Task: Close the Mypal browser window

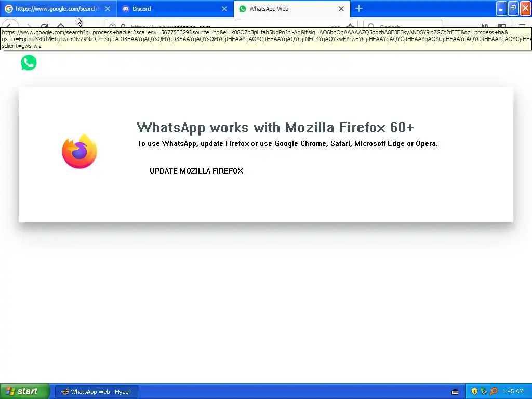Action: coord(526,8)
